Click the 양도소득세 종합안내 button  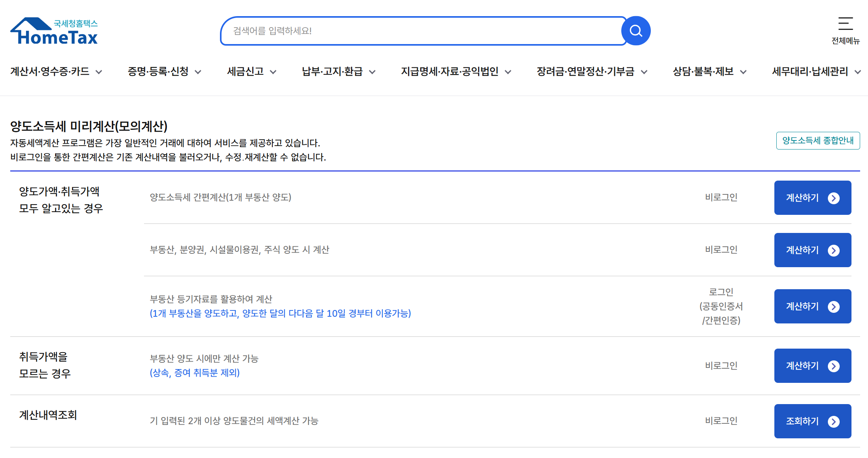818,140
